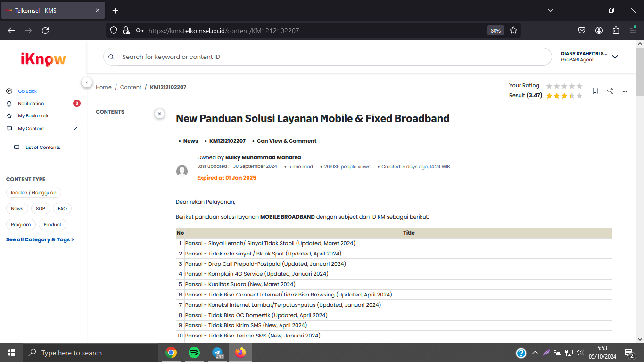
Task: Click the search magnifier icon
Action: 111,57
